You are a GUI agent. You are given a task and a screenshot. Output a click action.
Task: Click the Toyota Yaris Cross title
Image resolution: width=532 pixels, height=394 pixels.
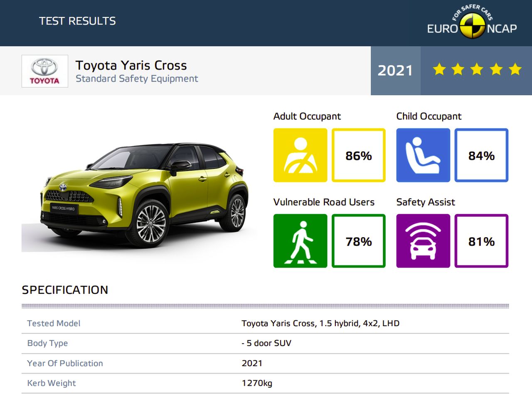(131, 65)
